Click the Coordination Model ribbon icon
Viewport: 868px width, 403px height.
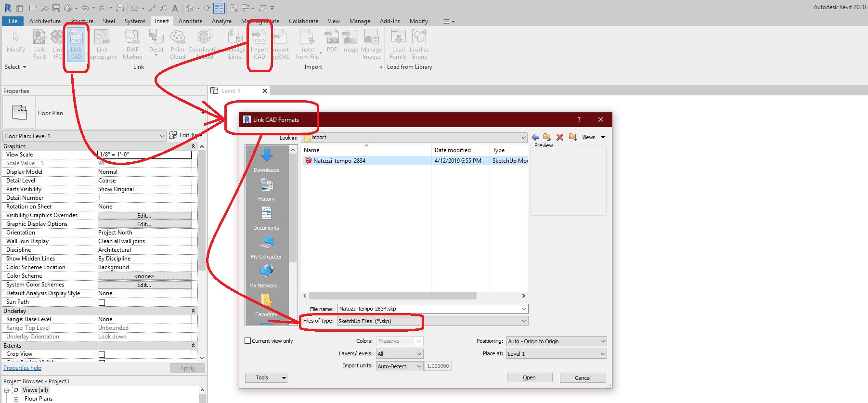(x=205, y=44)
